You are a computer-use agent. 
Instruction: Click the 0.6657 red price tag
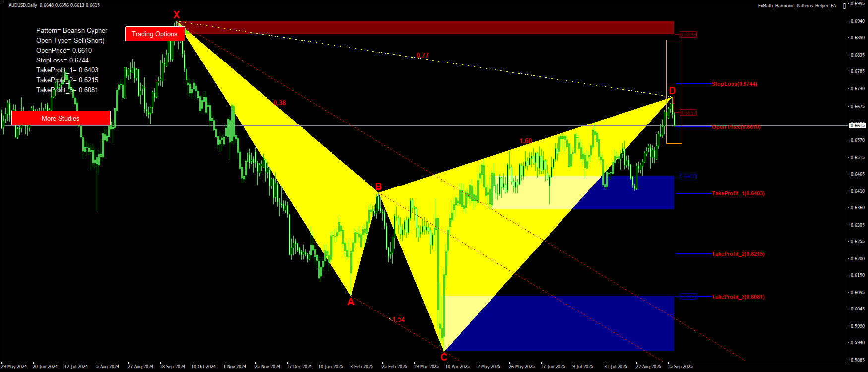[688, 113]
